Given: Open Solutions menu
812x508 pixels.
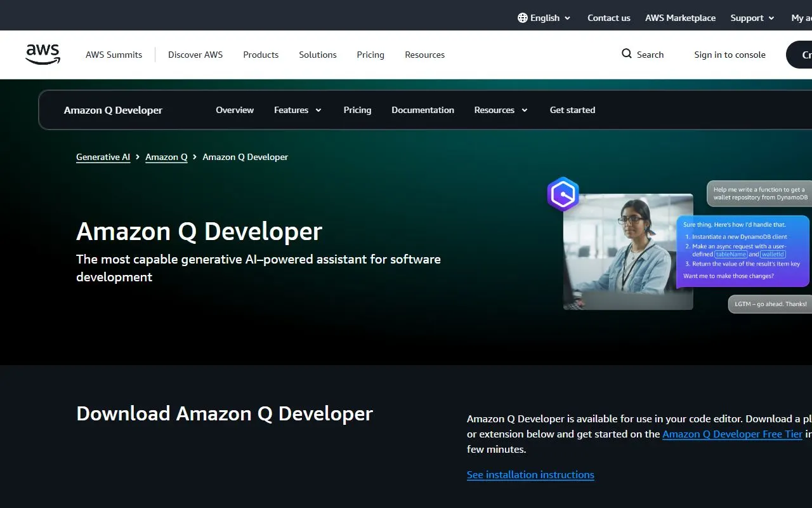Looking at the screenshot, I should tap(318, 55).
